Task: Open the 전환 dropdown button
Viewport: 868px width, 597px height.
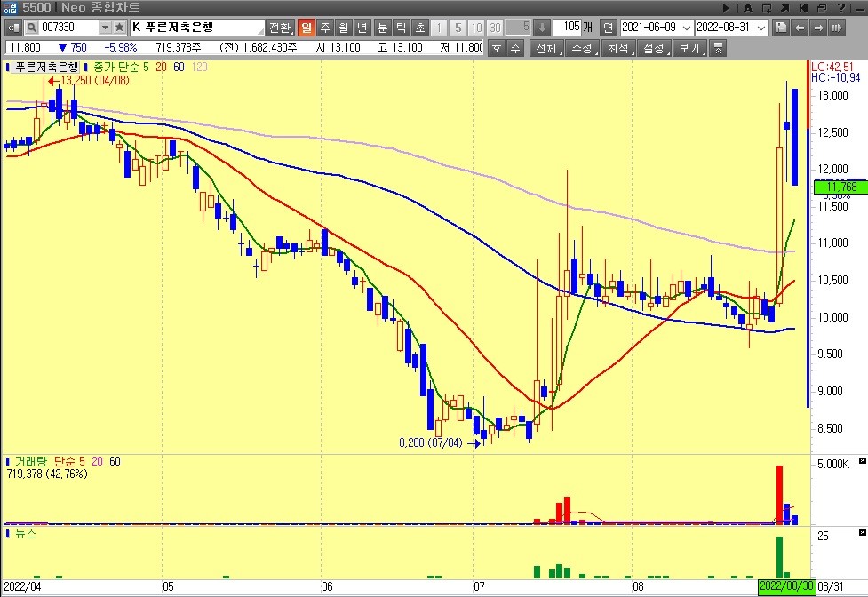Action: 280,28
